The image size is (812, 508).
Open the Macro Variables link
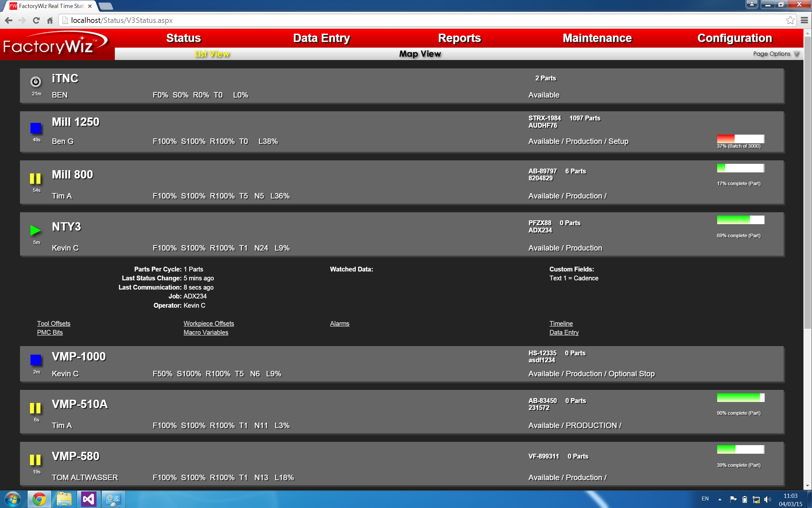coord(206,332)
